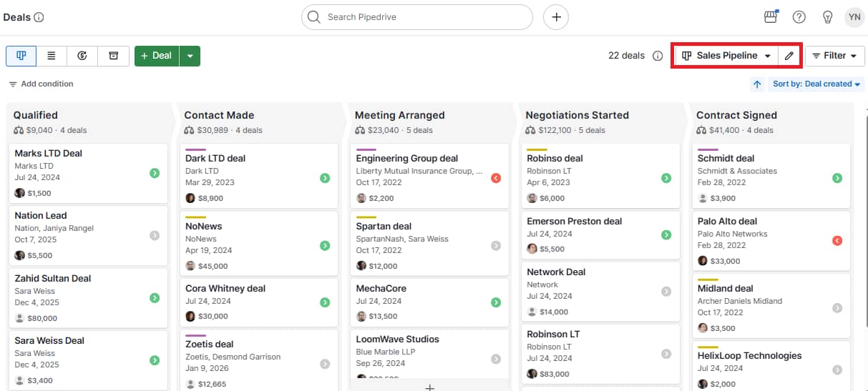Click the info icon next to 22 deals
The height and width of the screenshot is (391, 868).
[x=658, y=56]
